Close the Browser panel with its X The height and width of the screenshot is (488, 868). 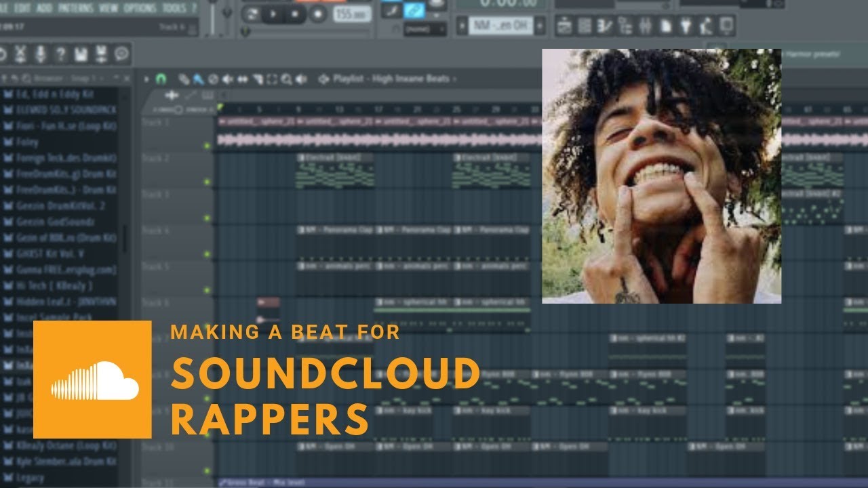[126, 79]
